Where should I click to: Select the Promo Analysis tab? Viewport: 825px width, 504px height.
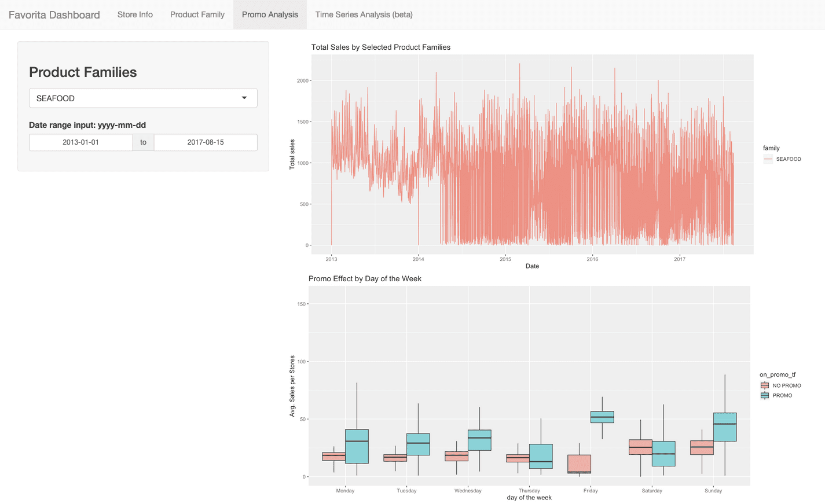coord(270,14)
